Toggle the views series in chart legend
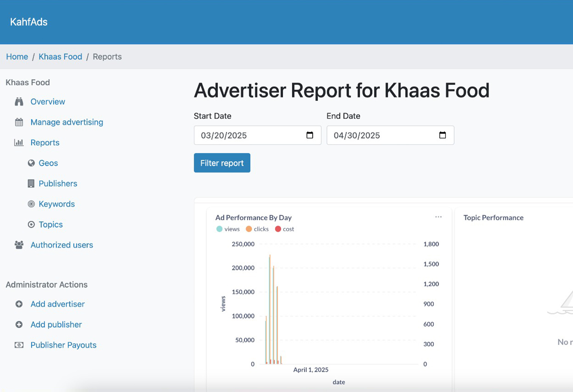Viewport: 573px width, 392px height. (x=228, y=229)
